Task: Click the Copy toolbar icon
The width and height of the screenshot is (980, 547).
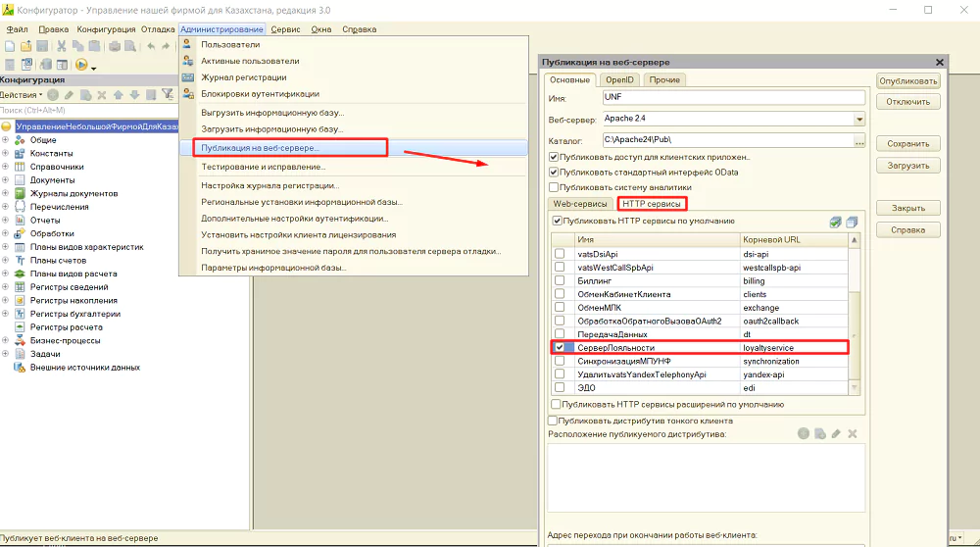Action: 77,46
